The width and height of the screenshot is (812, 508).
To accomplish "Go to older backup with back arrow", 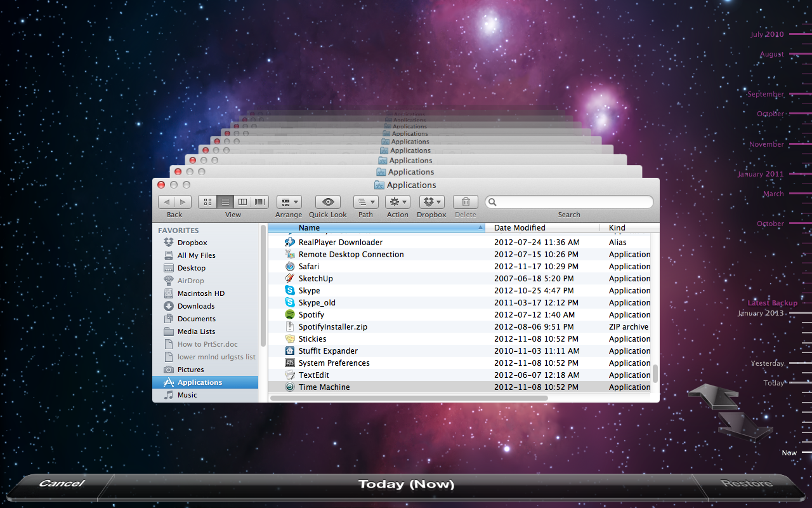I will click(x=714, y=396).
